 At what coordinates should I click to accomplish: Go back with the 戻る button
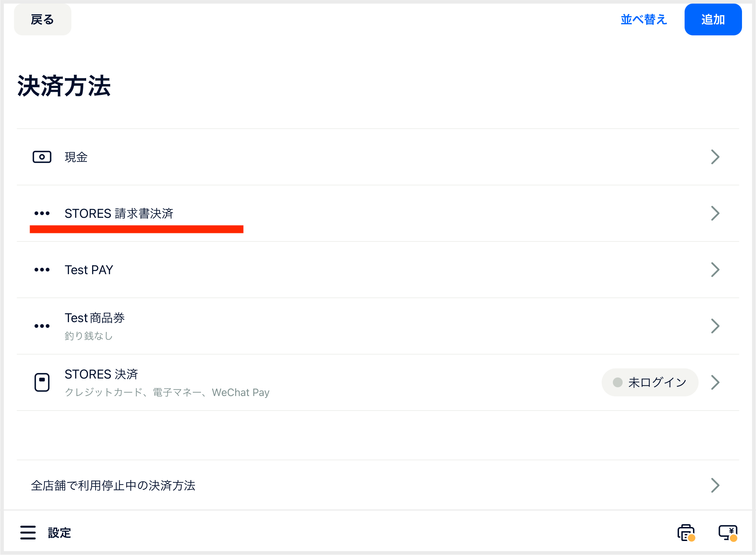tap(43, 20)
